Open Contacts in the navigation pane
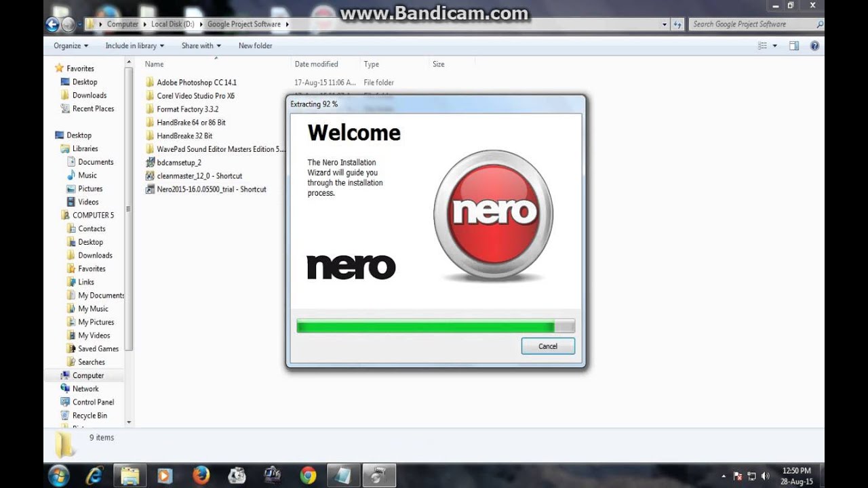868x488 pixels. [x=92, y=229]
